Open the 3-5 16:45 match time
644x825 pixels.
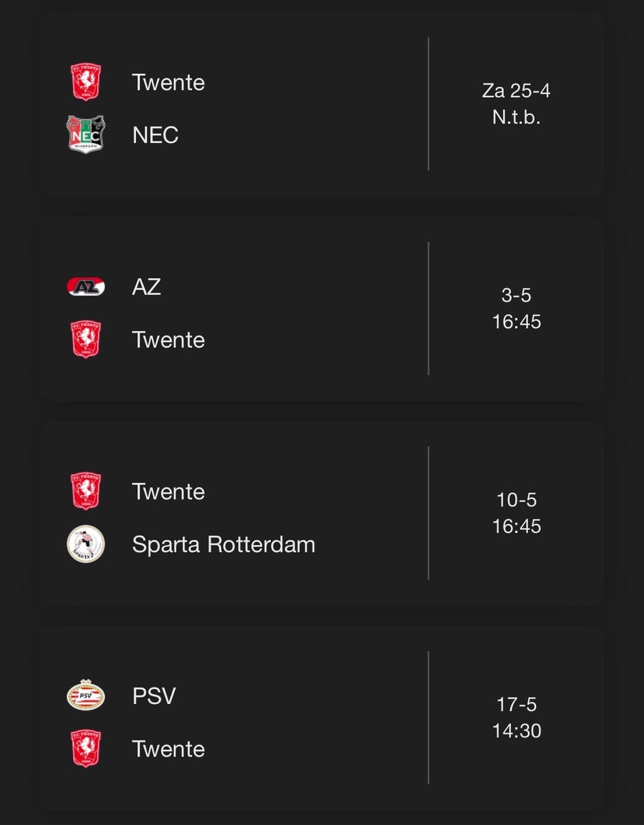point(516,308)
